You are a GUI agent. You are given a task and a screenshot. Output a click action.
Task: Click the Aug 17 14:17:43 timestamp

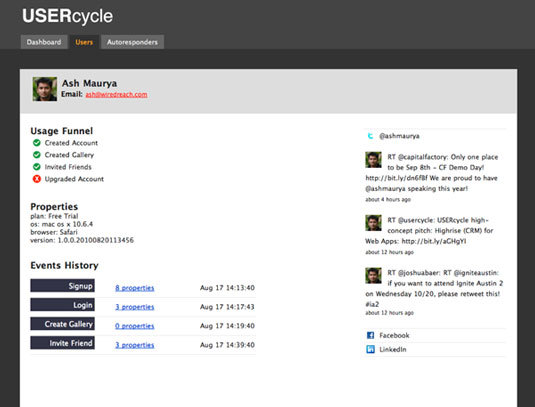tap(227, 307)
